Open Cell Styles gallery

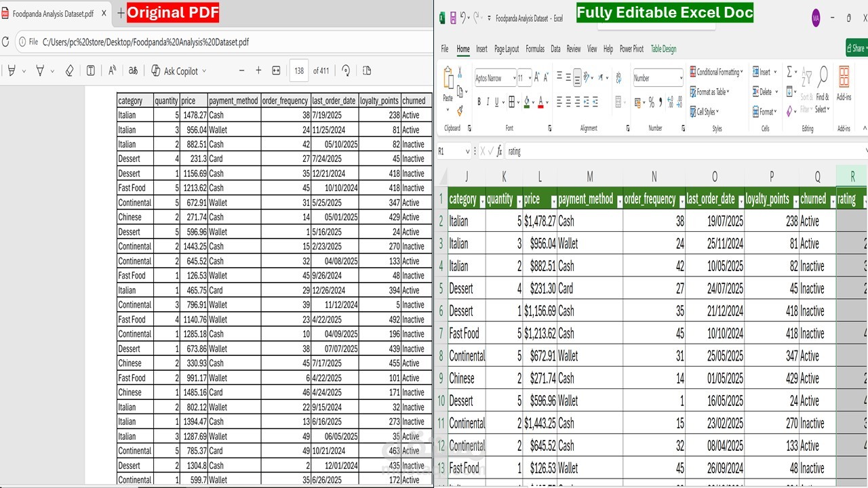[703, 111]
